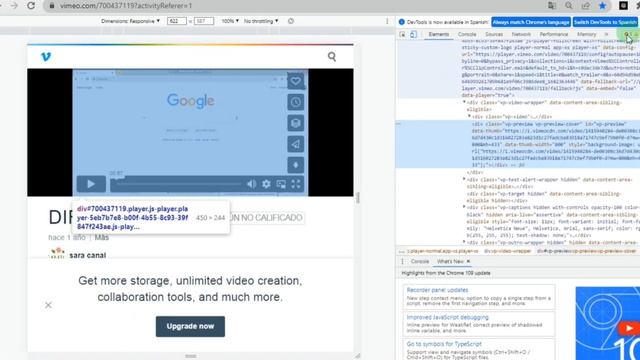
Task: Click Always match Chrome's language button
Action: pos(531,22)
